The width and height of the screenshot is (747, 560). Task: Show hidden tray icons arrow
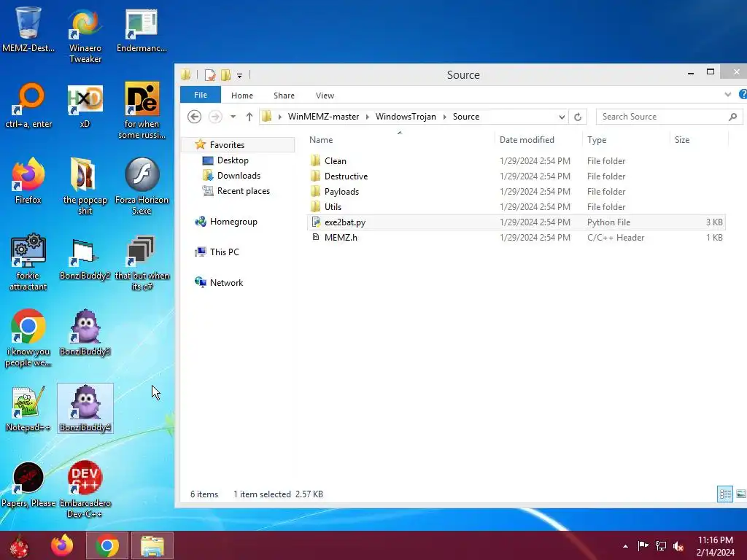click(625, 546)
